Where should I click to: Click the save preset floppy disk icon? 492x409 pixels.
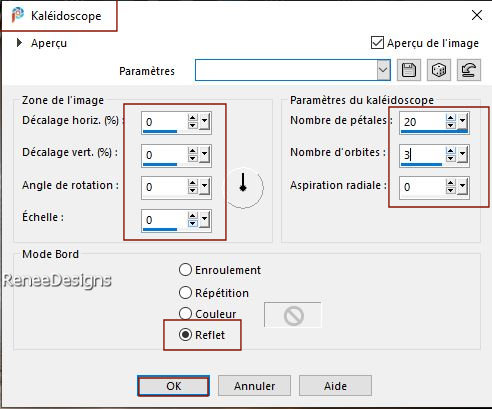coord(409,70)
